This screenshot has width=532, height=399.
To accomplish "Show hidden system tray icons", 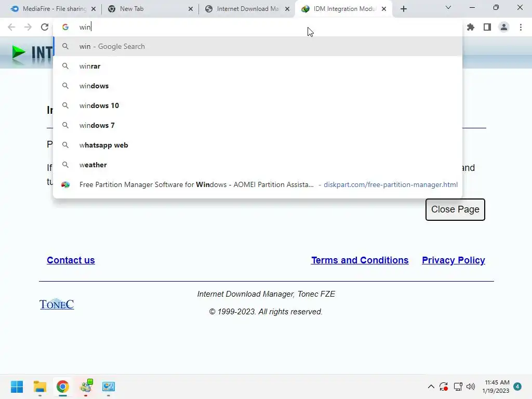I will [431, 387].
